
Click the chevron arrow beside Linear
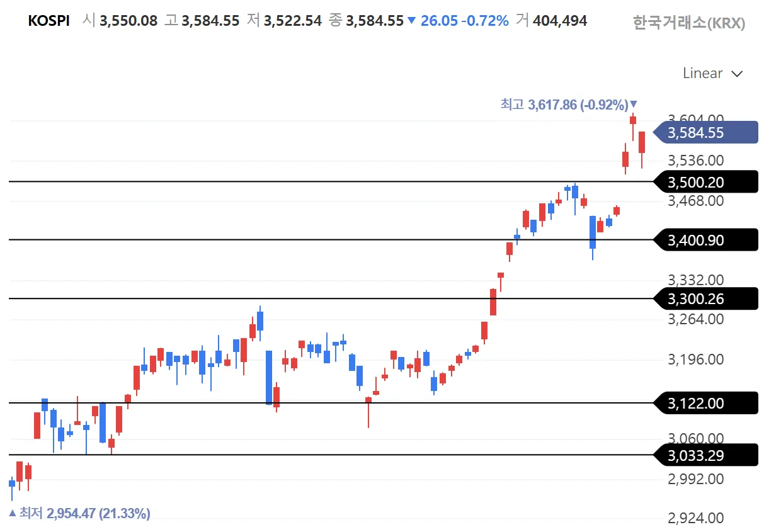click(737, 74)
